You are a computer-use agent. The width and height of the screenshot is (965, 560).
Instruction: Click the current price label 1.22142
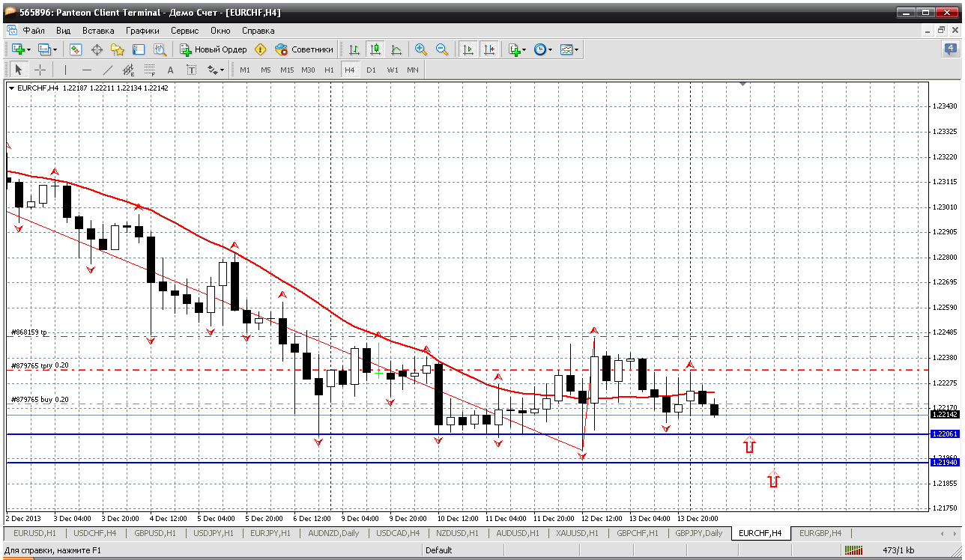[x=944, y=414]
